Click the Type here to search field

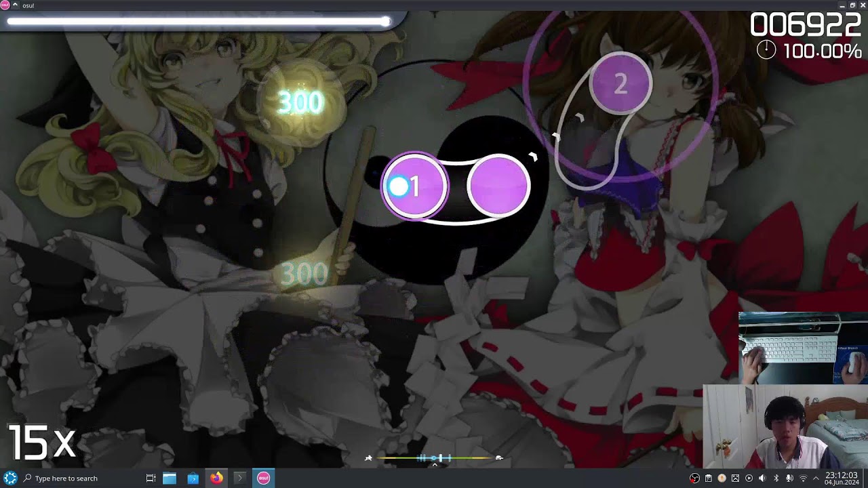coord(66,479)
